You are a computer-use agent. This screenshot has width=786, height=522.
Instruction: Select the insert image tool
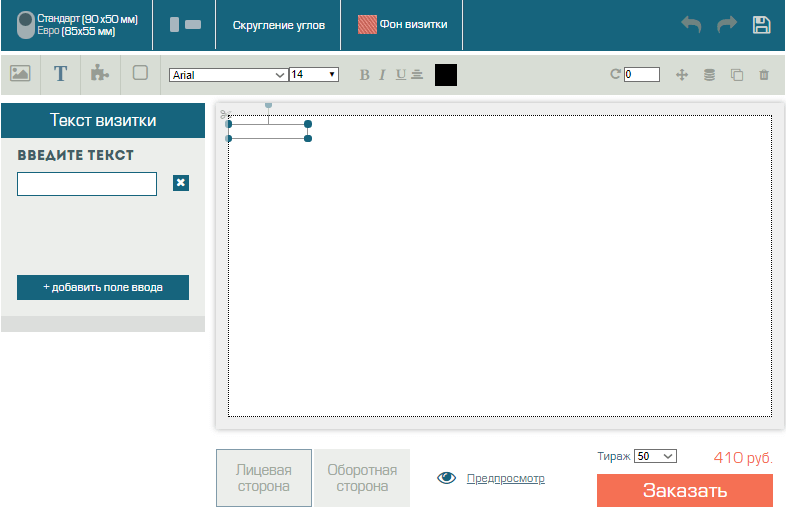[x=20, y=74]
